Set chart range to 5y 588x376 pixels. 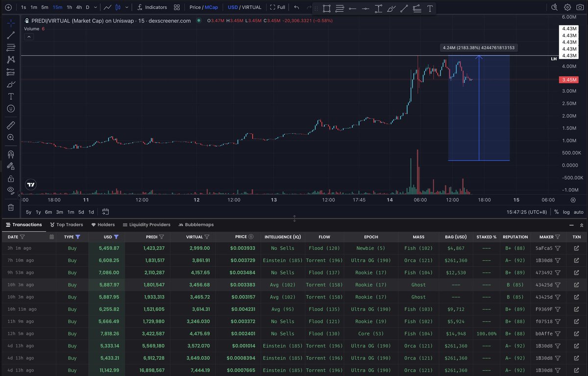(28, 212)
